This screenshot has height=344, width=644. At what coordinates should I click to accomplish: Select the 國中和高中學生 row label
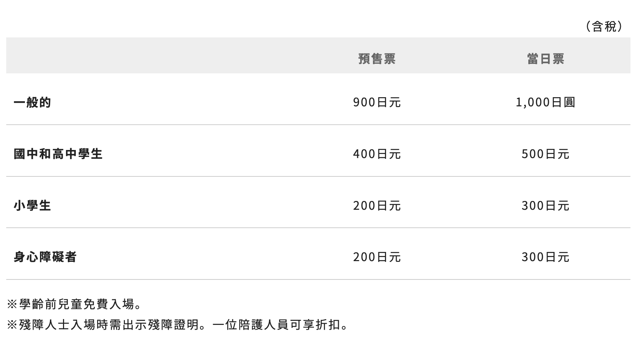click(58, 154)
